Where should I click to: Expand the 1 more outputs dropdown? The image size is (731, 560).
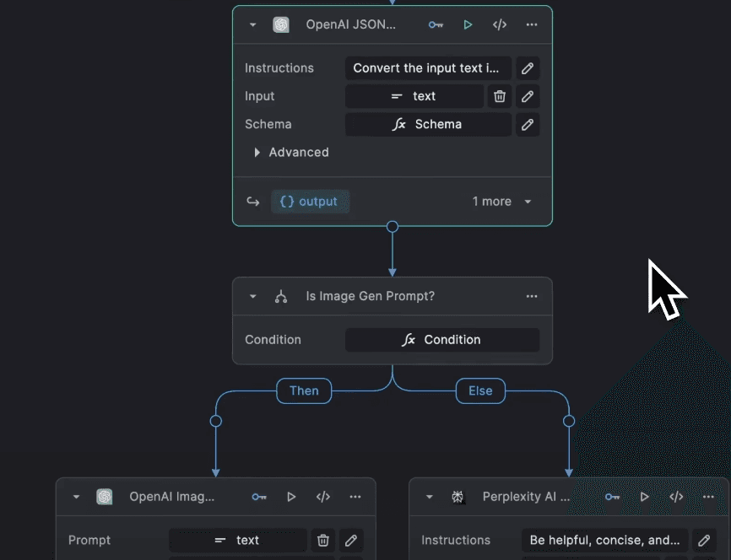(501, 202)
